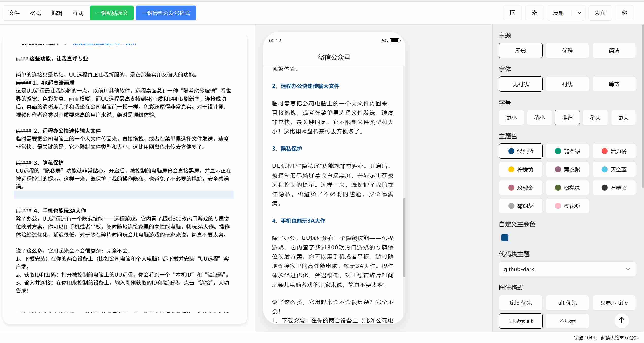Pick the 薰衣紫 theme color
644x343 pixels.
[x=567, y=169]
